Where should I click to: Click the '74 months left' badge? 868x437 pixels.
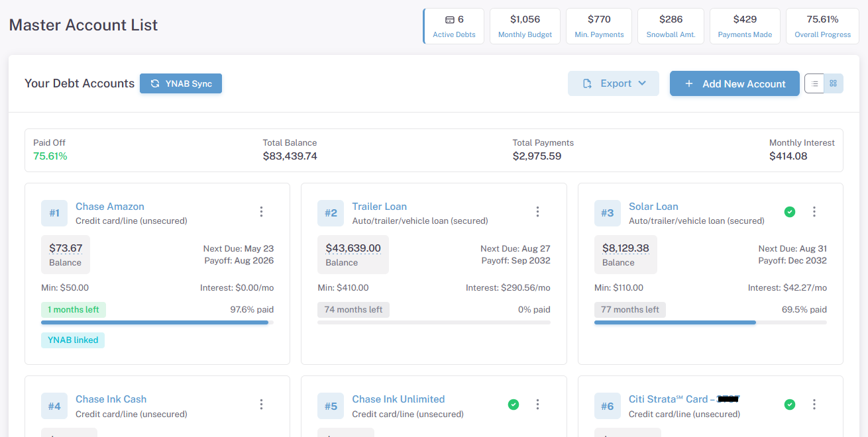pos(353,310)
